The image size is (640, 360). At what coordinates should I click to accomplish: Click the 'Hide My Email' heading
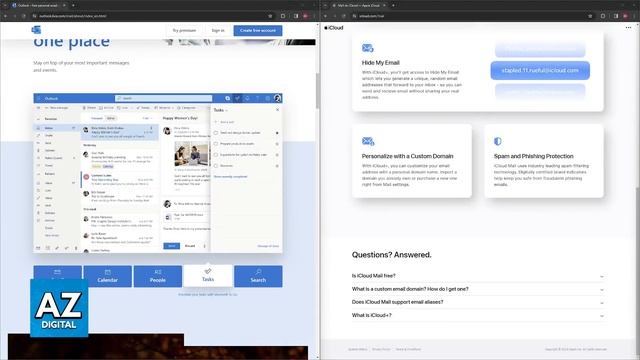click(380, 63)
